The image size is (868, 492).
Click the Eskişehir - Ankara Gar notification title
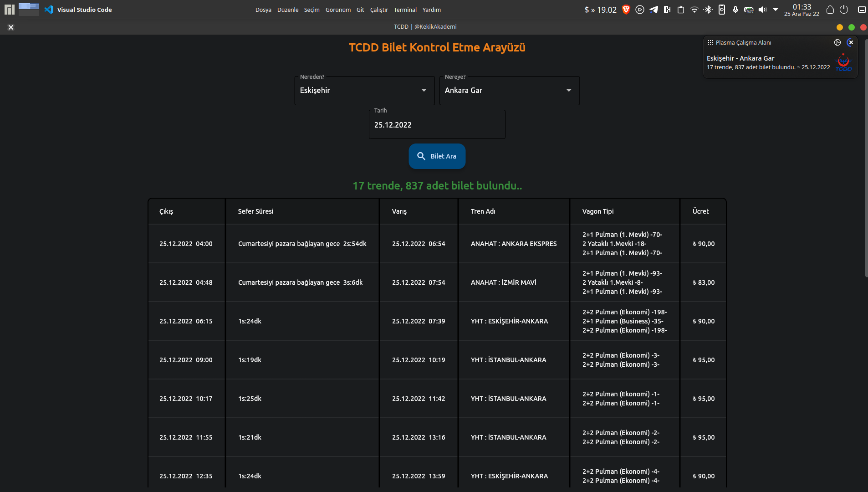[740, 58]
